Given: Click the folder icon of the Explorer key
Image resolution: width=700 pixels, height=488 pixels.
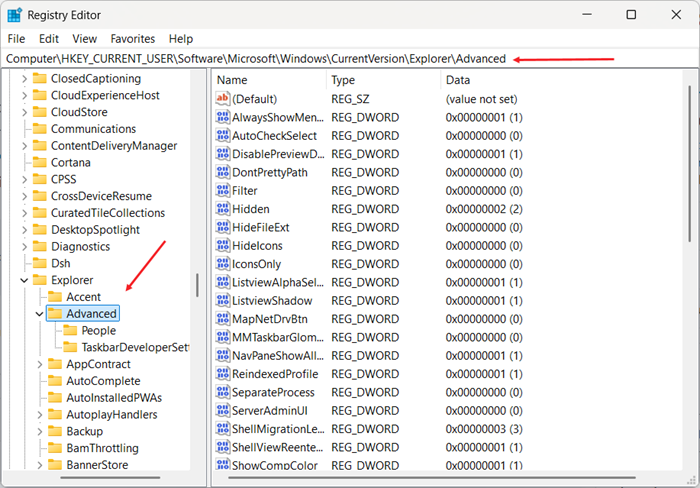Looking at the screenshot, I should click(40, 280).
